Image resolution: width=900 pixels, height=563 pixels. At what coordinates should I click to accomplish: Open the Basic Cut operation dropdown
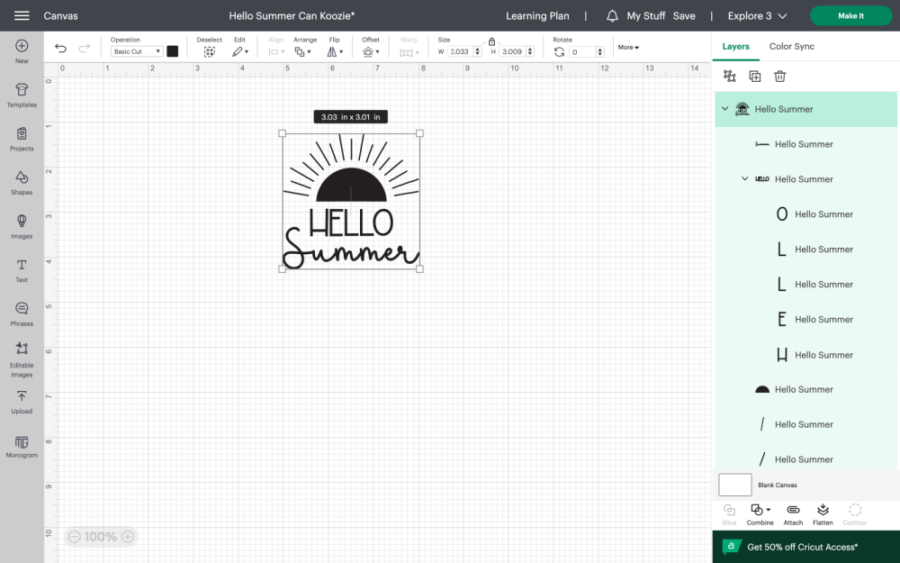coord(136,51)
